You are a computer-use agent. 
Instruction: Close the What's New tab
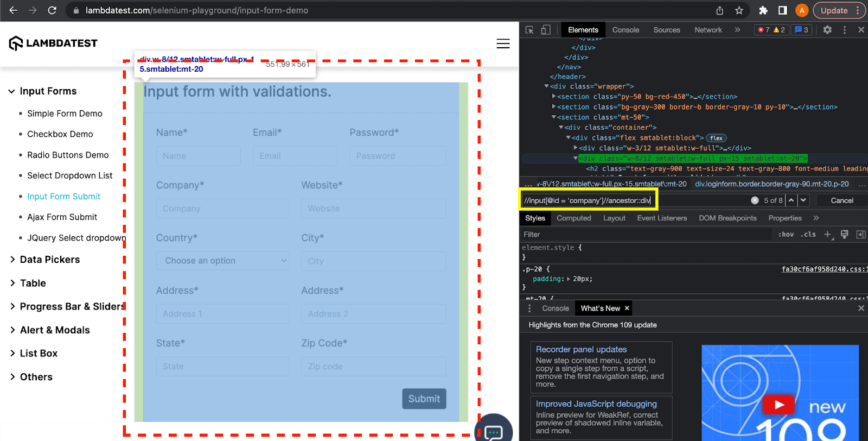tap(627, 308)
